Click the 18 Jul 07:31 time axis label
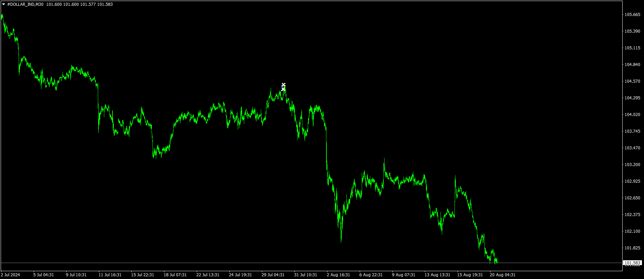 (x=175, y=275)
